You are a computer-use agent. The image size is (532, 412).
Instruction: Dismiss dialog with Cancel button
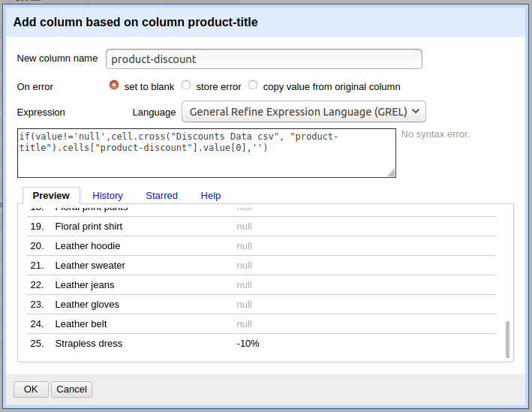71,389
